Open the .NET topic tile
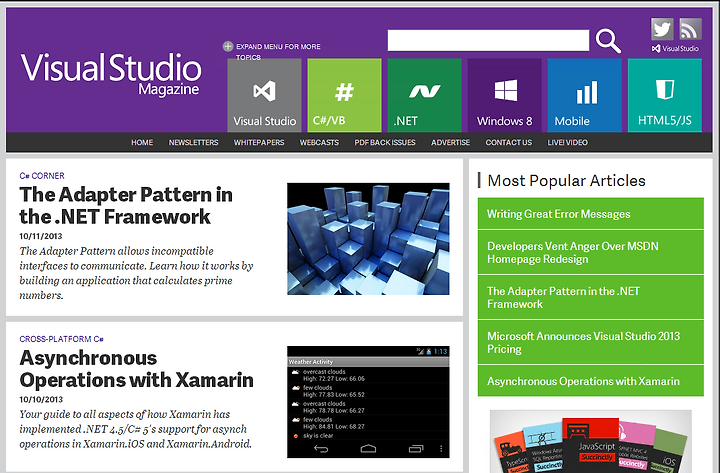Screen dimensions: 720x473 (424, 95)
